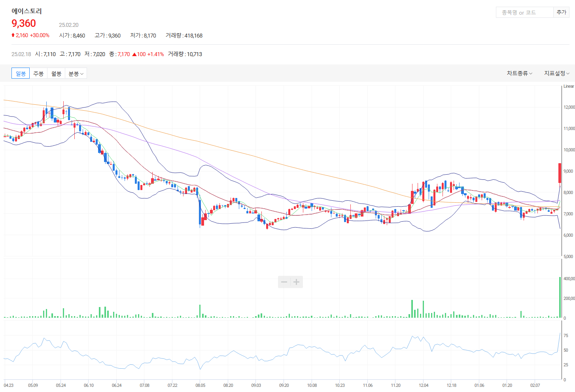Zoom out chart with minus button

pyautogui.click(x=284, y=282)
